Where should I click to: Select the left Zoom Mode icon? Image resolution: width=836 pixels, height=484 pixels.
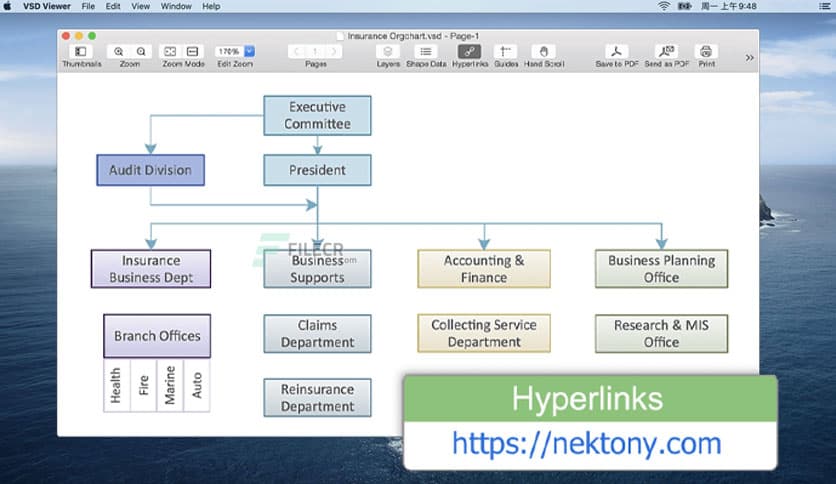pyautogui.click(x=171, y=51)
